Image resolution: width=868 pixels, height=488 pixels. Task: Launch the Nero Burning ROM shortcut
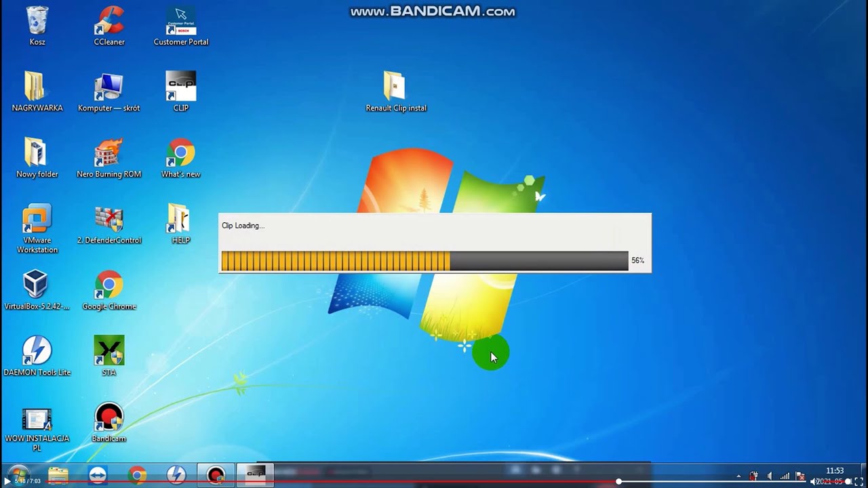(x=109, y=158)
